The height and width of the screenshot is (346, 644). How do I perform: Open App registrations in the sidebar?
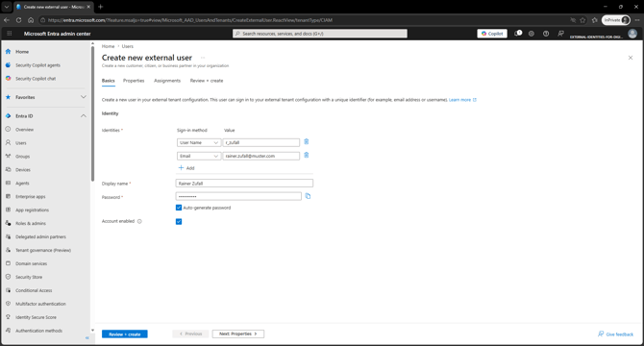[32, 210]
